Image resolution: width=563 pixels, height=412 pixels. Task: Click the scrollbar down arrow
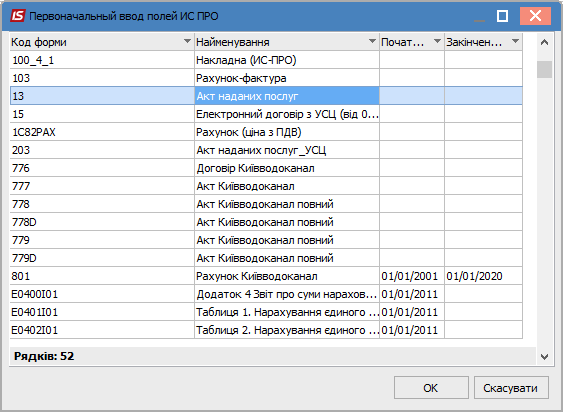pos(544,357)
